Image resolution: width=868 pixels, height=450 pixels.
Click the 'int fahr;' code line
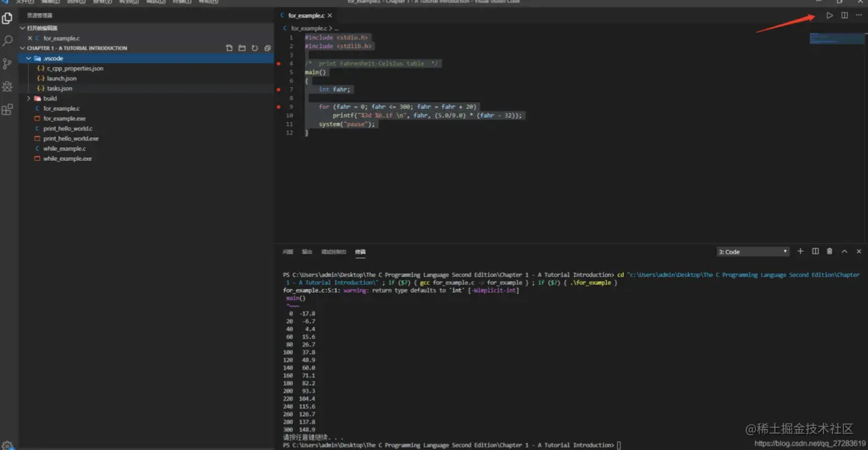(x=335, y=89)
